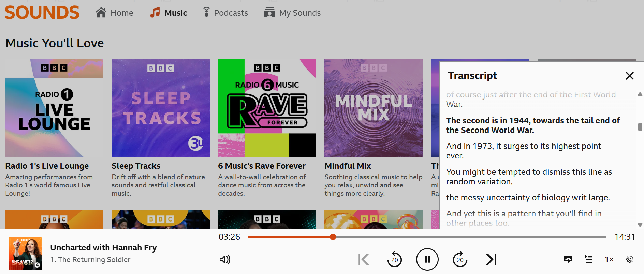The image size is (644, 274).
Task: Click the Home house icon
Action: [x=101, y=13]
